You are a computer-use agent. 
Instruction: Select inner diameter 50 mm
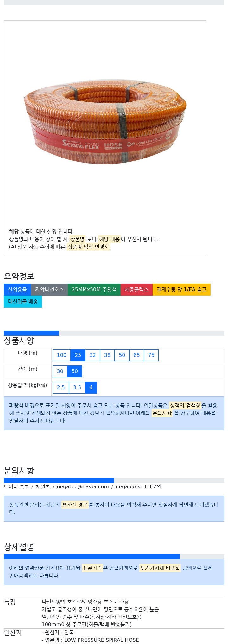[122, 355]
